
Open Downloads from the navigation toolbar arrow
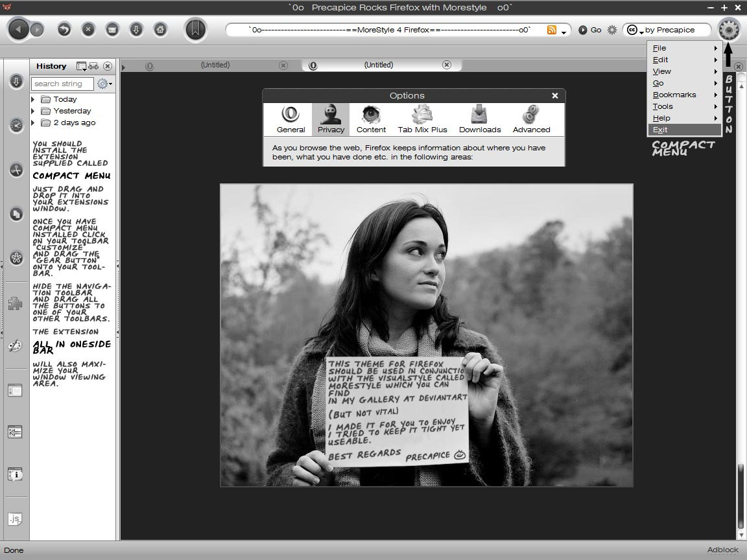point(136,30)
